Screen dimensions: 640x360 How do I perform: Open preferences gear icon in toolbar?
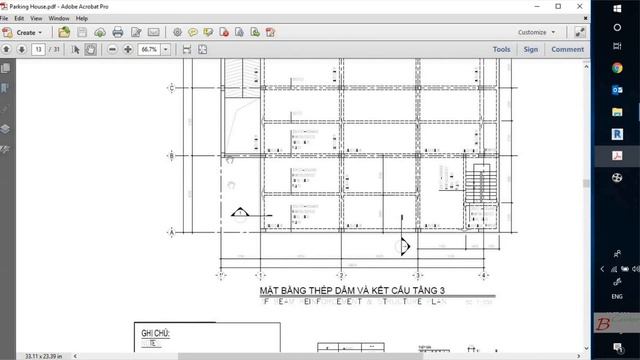pyautogui.click(x=177, y=32)
